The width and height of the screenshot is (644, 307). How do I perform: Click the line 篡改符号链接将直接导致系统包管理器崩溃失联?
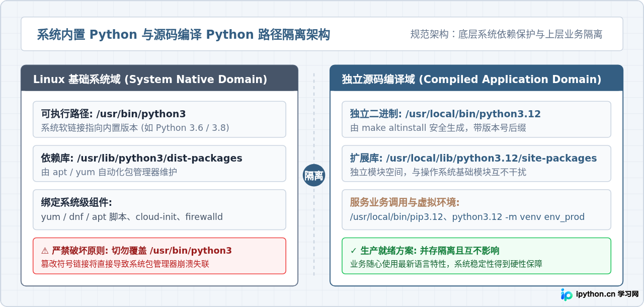point(125,264)
